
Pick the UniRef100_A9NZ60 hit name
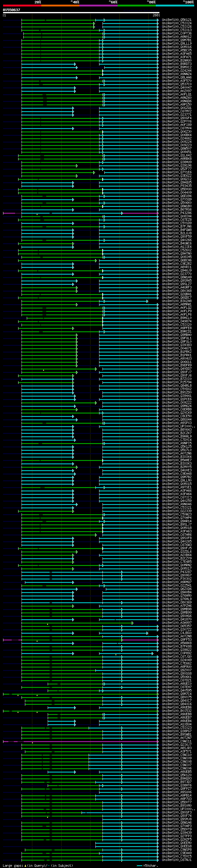176,98
